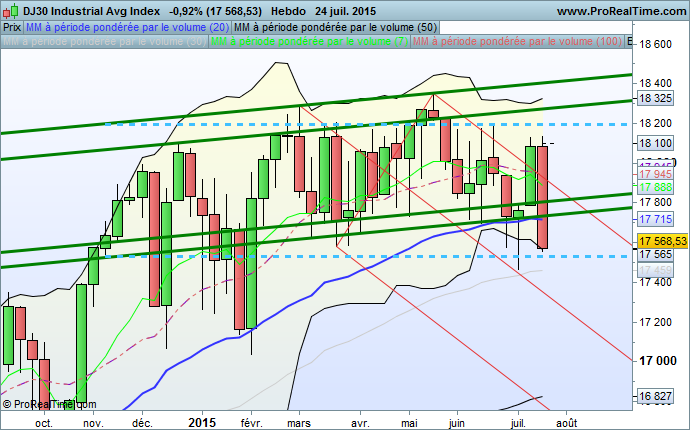This screenshot has height=430, width=690.
Task: Click the 18 325 price tag
Action: coord(655,98)
